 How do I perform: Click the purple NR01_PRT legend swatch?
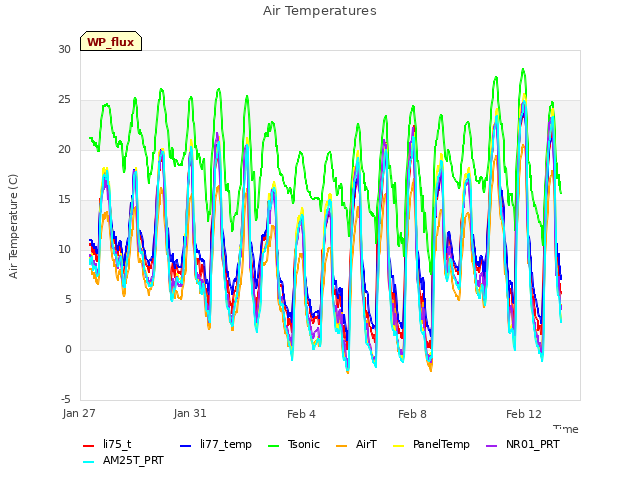[x=492, y=446]
